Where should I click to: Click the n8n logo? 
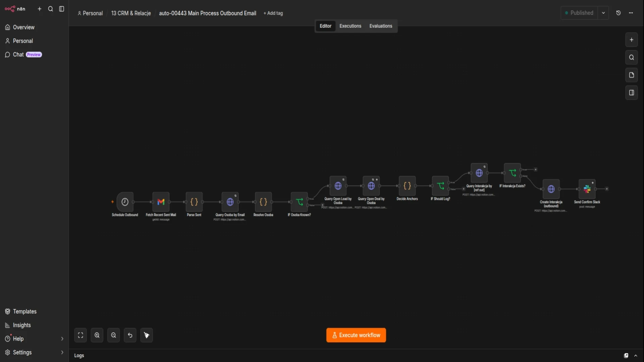pos(15,9)
